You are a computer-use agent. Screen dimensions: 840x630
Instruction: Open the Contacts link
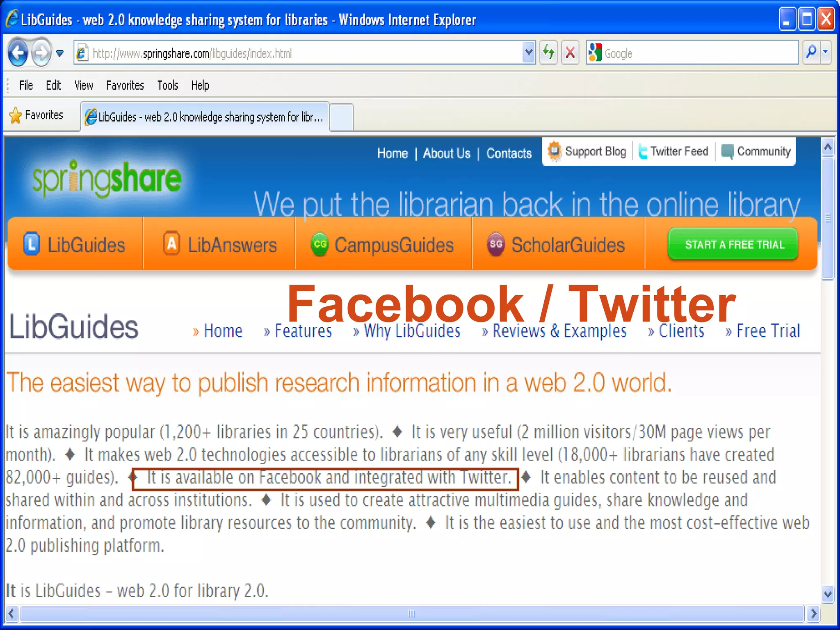pyautogui.click(x=509, y=153)
